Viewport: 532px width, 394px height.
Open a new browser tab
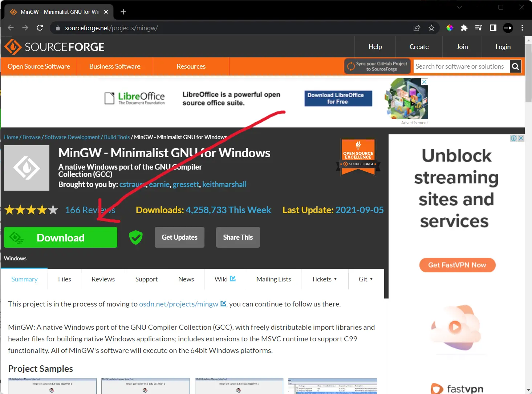pos(123,12)
